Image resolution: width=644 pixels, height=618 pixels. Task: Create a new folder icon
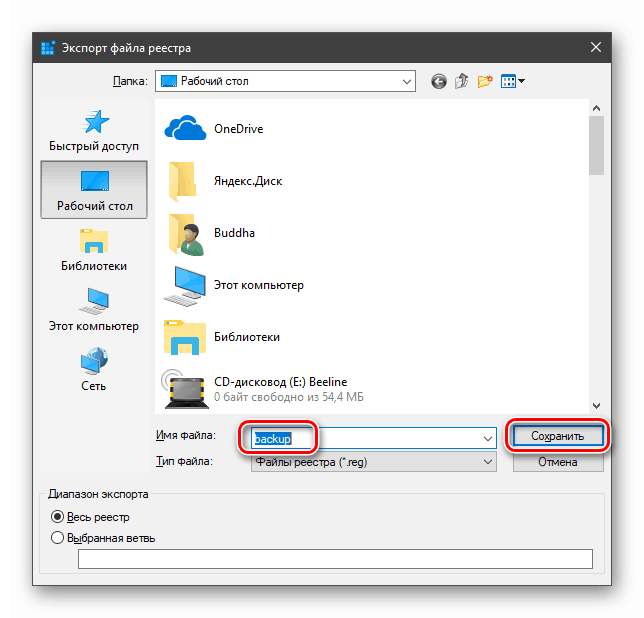tap(485, 81)
